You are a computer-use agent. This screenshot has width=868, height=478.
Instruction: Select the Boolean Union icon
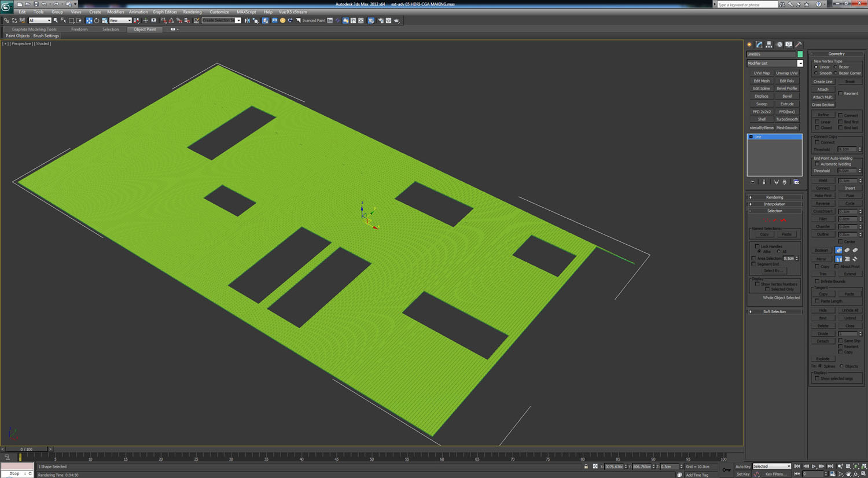point(838,250)
